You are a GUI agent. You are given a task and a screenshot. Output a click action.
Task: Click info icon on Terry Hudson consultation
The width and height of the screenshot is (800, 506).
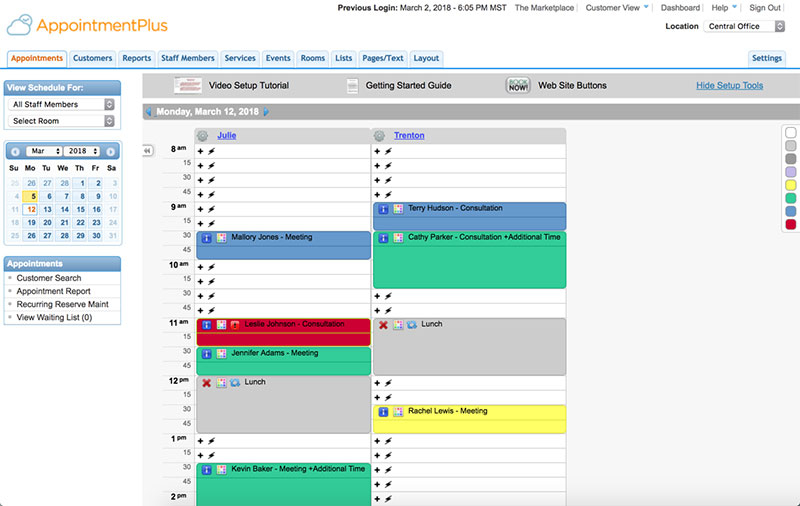(383, 209)
